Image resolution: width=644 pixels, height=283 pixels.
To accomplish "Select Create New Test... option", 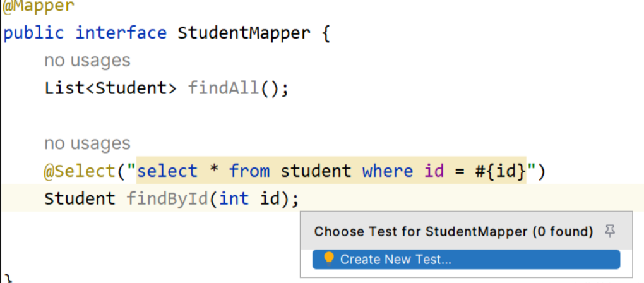I will (x=466, y=260).
